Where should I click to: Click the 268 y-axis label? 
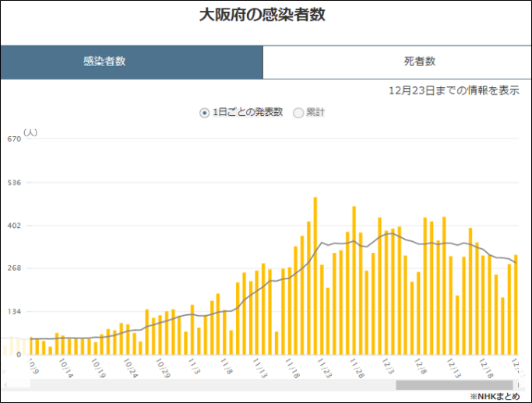(14, 268)
